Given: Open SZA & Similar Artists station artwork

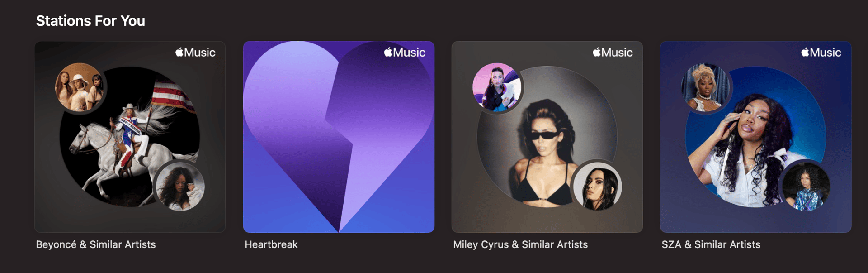Looking at the screenshot, I should tap(755, 137).
